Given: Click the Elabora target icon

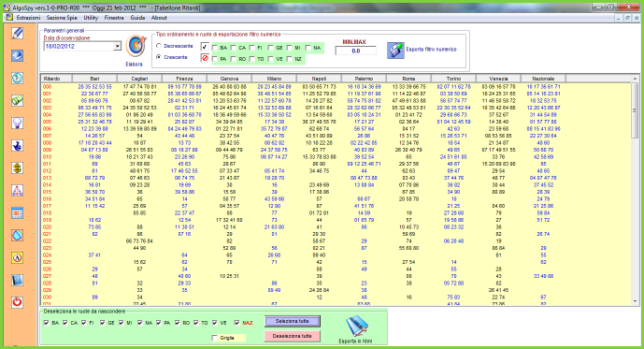Looking at the screenshot, I should pyautogui.click(x=136, y=46).
